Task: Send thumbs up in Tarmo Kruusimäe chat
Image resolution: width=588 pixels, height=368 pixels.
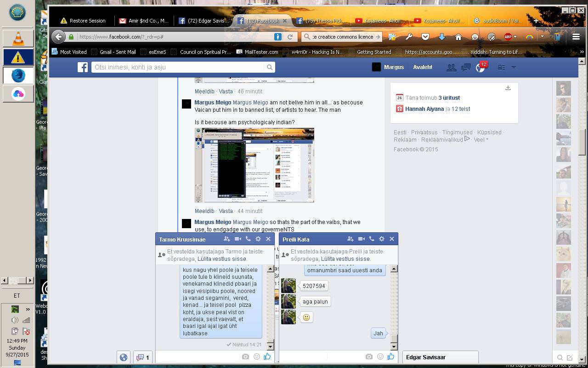Action: click(x=267, y=356)
